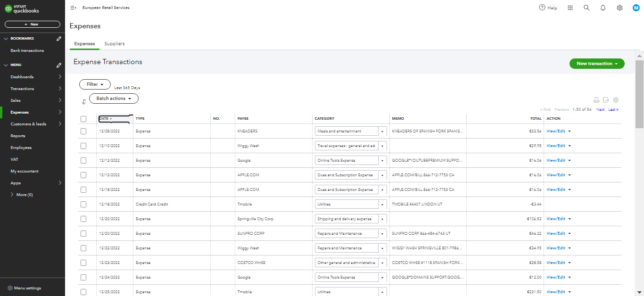Open the notifications bell
Viewport: 644px width, 296px height.
point(603,8)
